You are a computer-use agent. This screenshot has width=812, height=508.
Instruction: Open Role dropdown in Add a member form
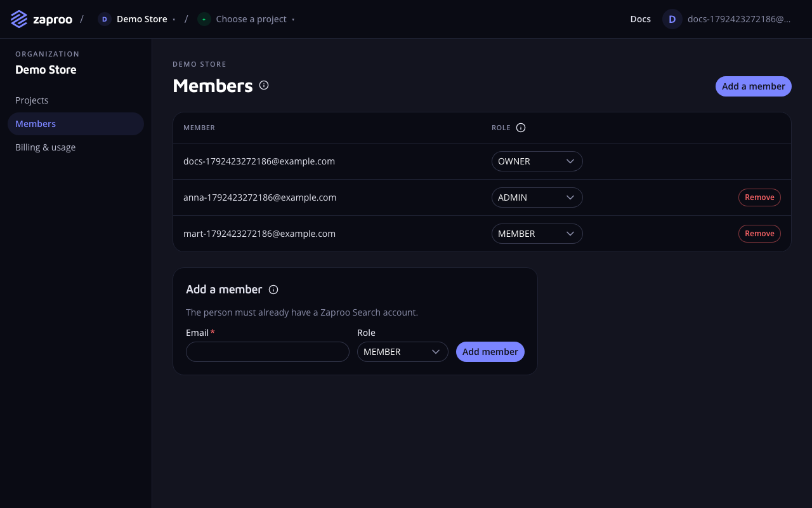pos(403,352)
